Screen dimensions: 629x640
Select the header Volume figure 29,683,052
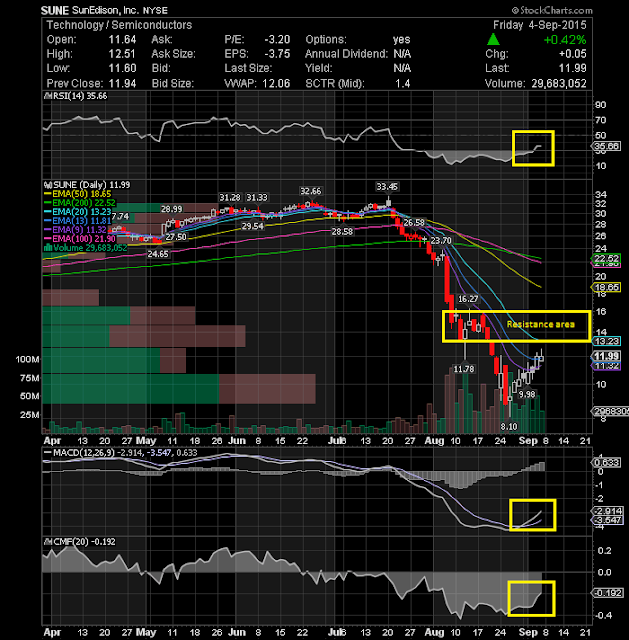(x=559, y=83)
